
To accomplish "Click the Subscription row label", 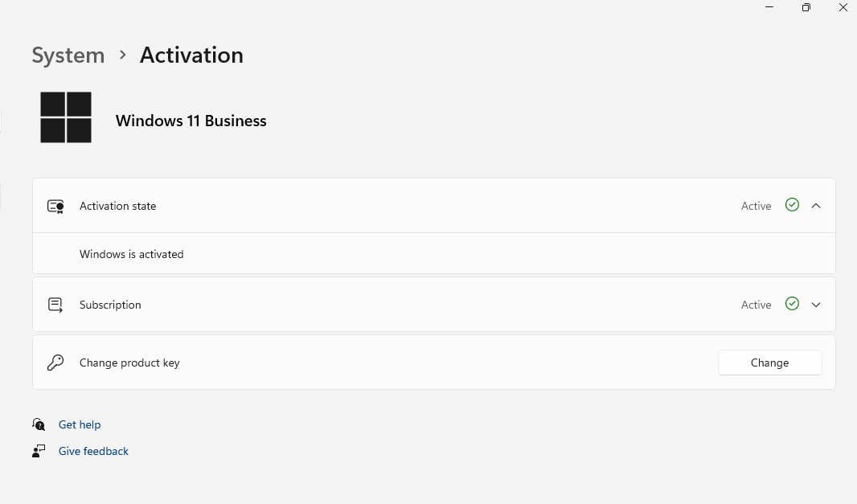I will (x=110, y=305).
